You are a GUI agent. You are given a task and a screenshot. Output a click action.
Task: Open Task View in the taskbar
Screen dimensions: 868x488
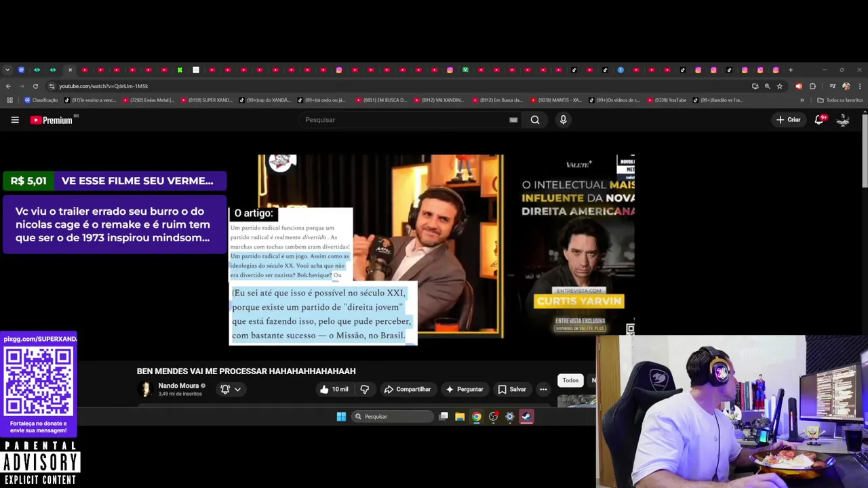[443, 417]
